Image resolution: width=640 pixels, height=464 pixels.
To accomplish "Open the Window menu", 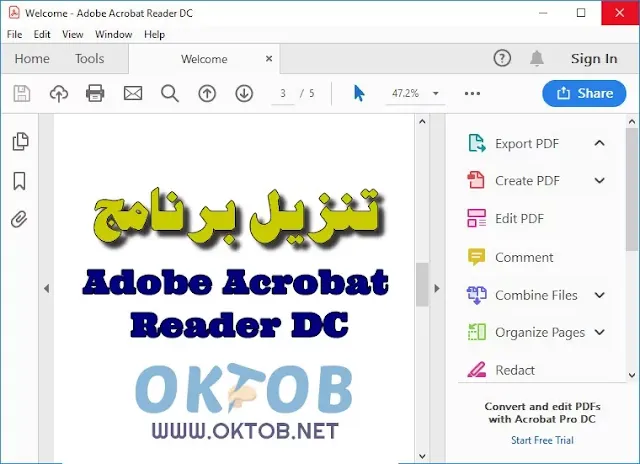I will pos(113,34).
